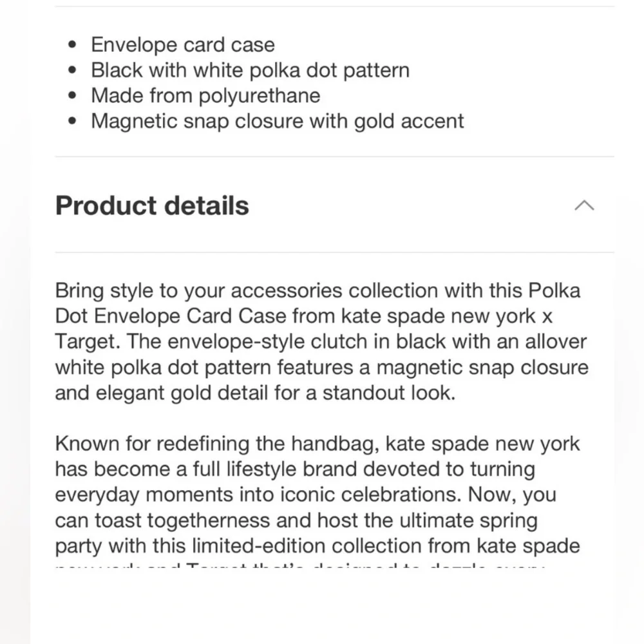The height and width of the screenshot is (644, 644).
Task: Tap the line starting everyday moments into iconic celebrations
Action: click(305, 495)
